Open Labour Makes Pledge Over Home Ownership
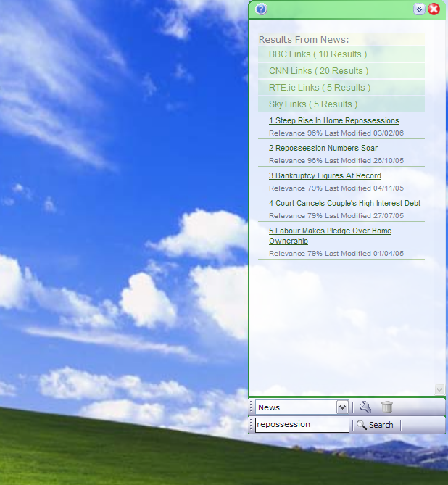Screen dimensions: 448x485 point(330,236)
